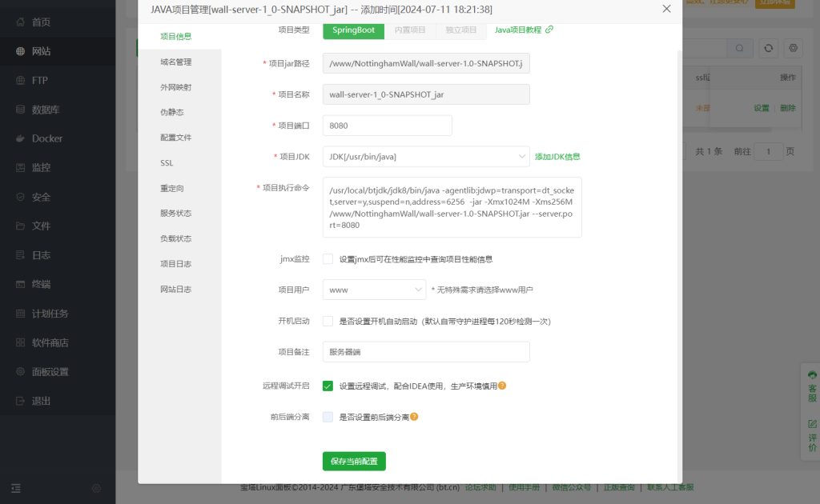The height and width of the screenshot is (504, 820).
Task: Click the Security (安全) shield icon
Action: (20, 197)
